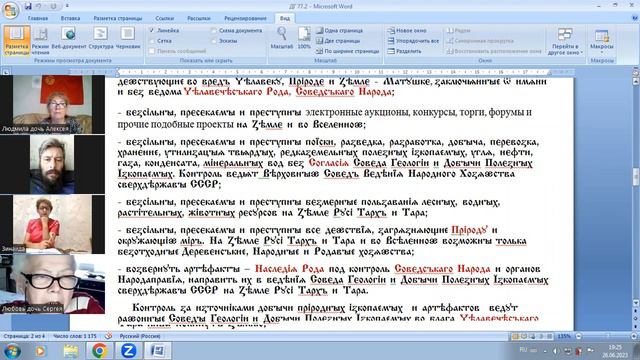Click scroll up arrow on vertical scrollbar
Screen dimensions: 640x360
636,82
